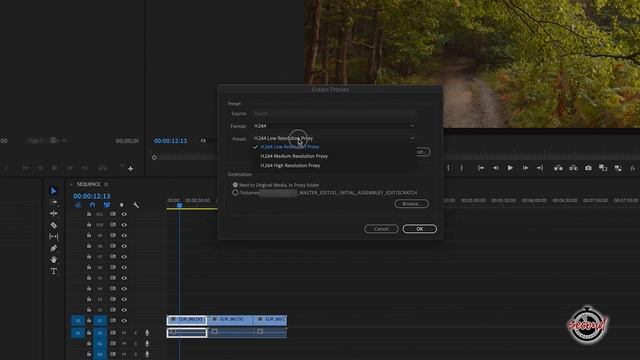
Task: Step forward one frame in Program monitor
Action: pyautogui.click(x=525, y=168)
